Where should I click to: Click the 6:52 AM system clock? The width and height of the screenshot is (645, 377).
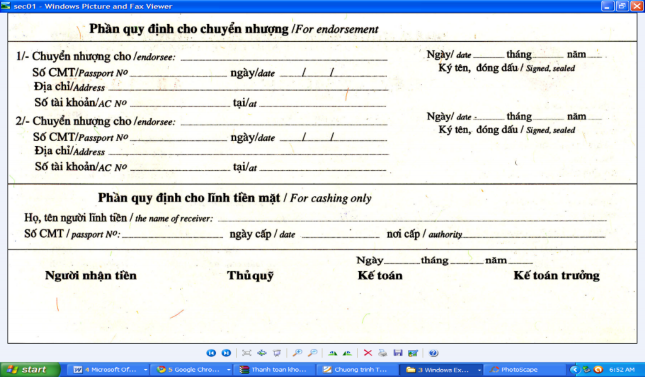pyautogui.click(x=622, y=370)
